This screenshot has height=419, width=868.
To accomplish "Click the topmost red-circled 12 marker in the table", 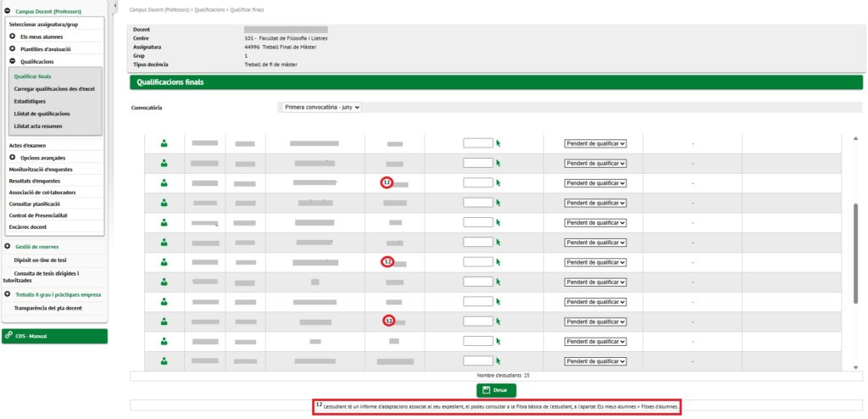I will (387, 182).
